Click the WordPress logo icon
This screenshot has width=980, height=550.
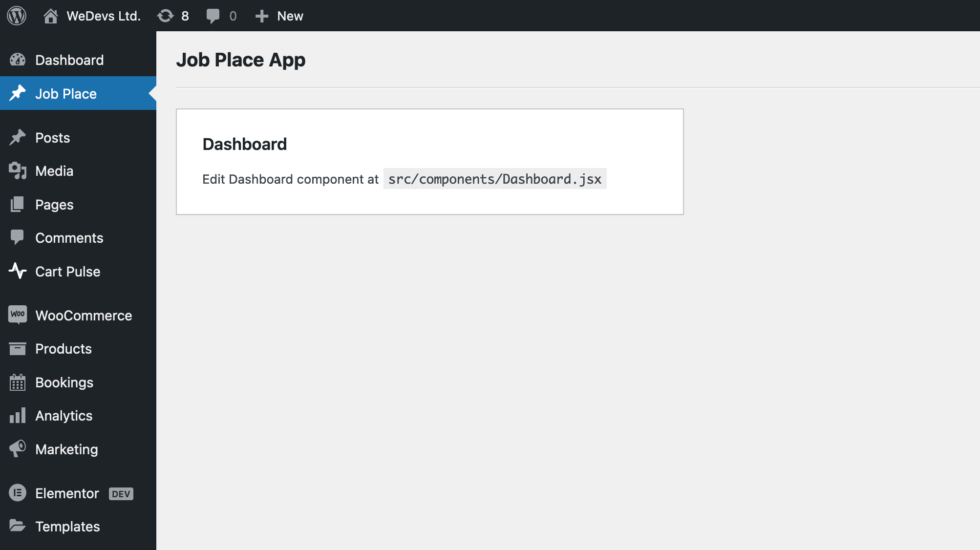(16, 15)
